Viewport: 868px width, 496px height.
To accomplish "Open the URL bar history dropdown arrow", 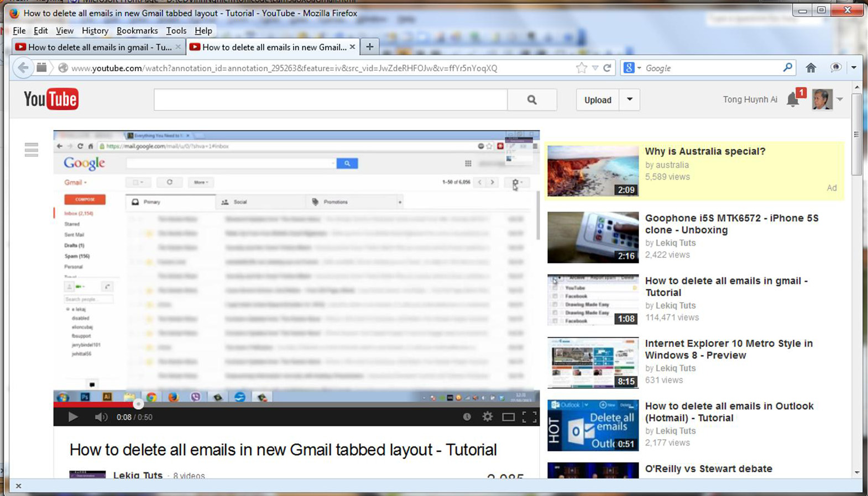I will [595, 68].
